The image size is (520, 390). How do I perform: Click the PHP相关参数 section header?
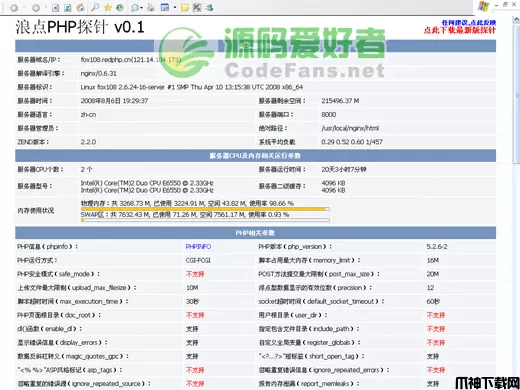[255, 233]
